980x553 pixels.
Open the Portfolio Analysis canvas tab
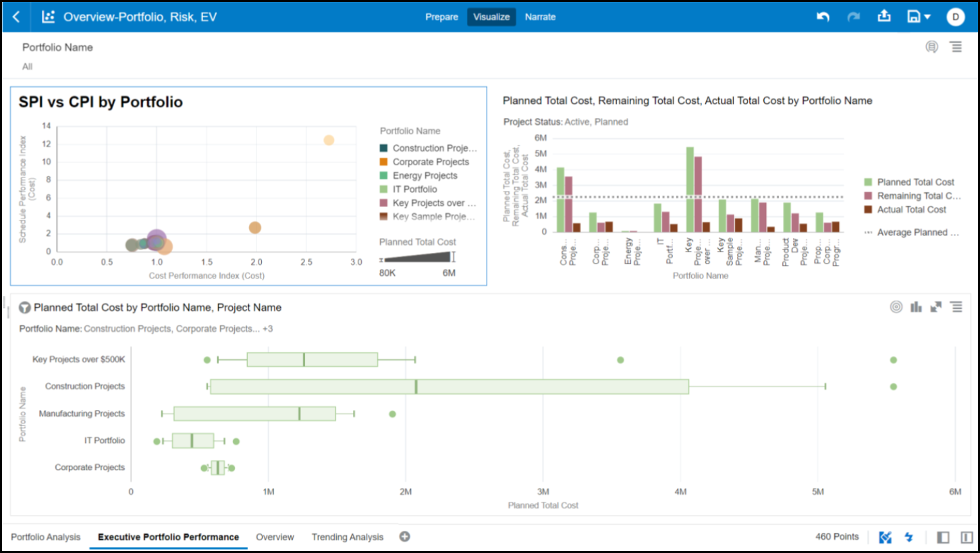tap(46, 537)
